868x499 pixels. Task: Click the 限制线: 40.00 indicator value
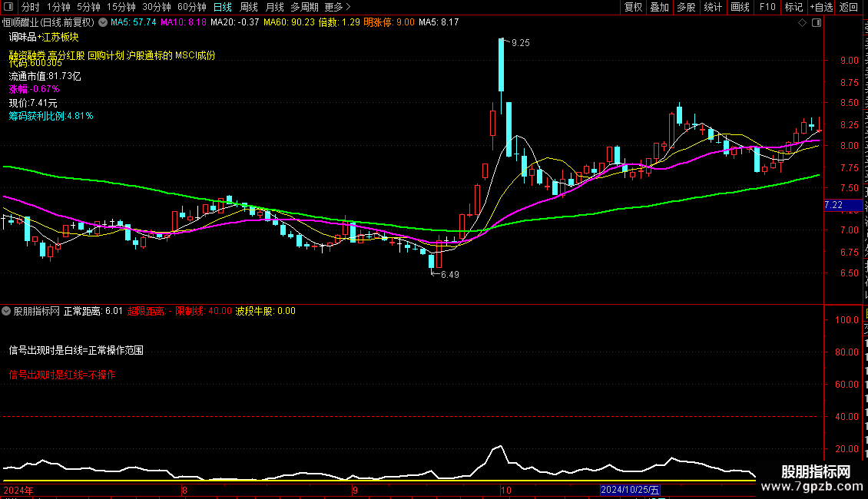pos(203,312)
